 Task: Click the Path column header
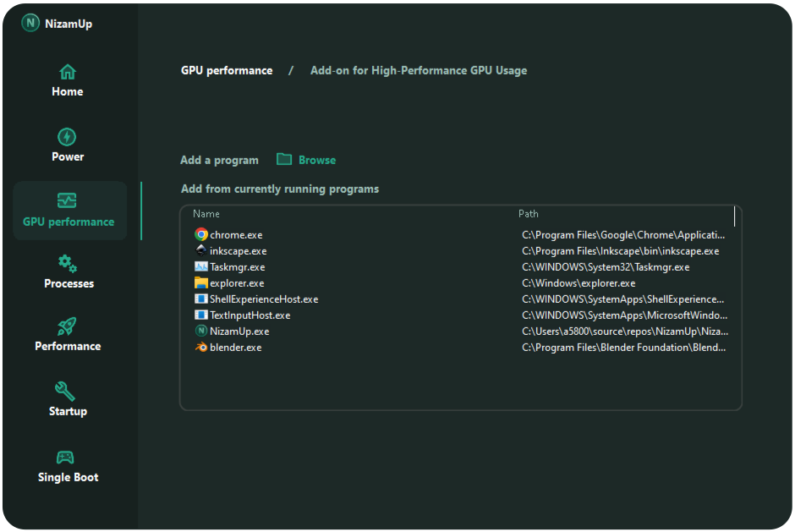coord(529,214)
